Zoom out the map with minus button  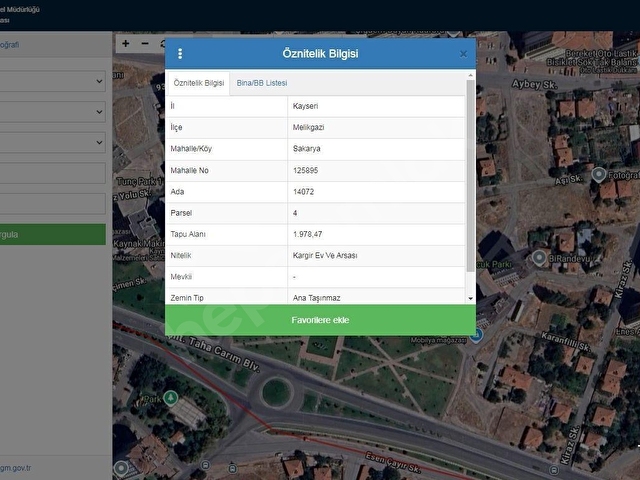pos(145,44)
